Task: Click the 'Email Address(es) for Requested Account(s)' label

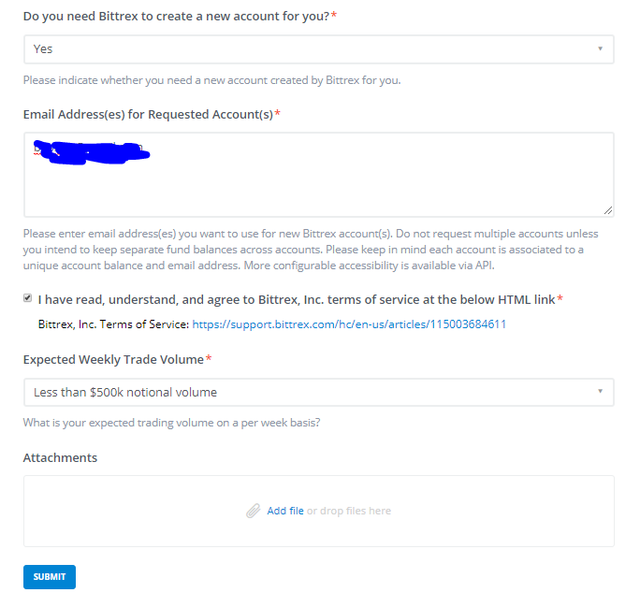Action: [148, 115]
